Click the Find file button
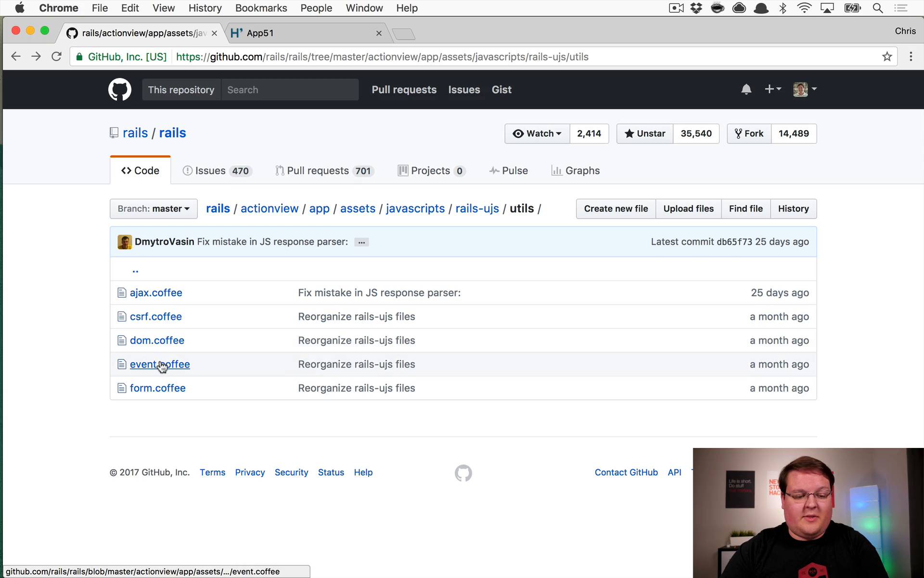Image resolution: width=924 pixels, height=578 pixels. tap(746, 209)
